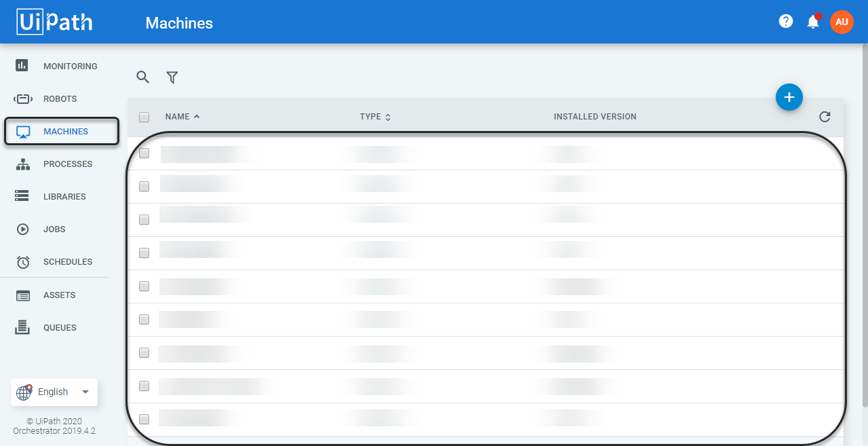Screen dimensions: 868x446
Task: Open the notifications bell
Action: tap(813, 22)
